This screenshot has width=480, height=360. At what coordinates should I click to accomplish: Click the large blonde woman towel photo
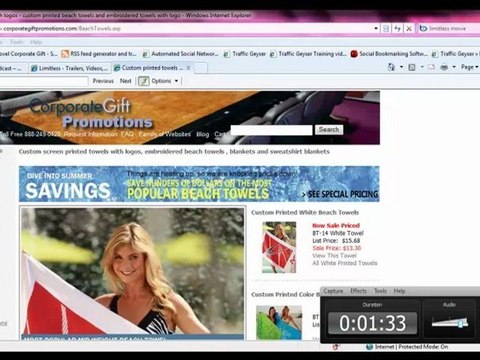pyautogui.click(x=132, y=271)
